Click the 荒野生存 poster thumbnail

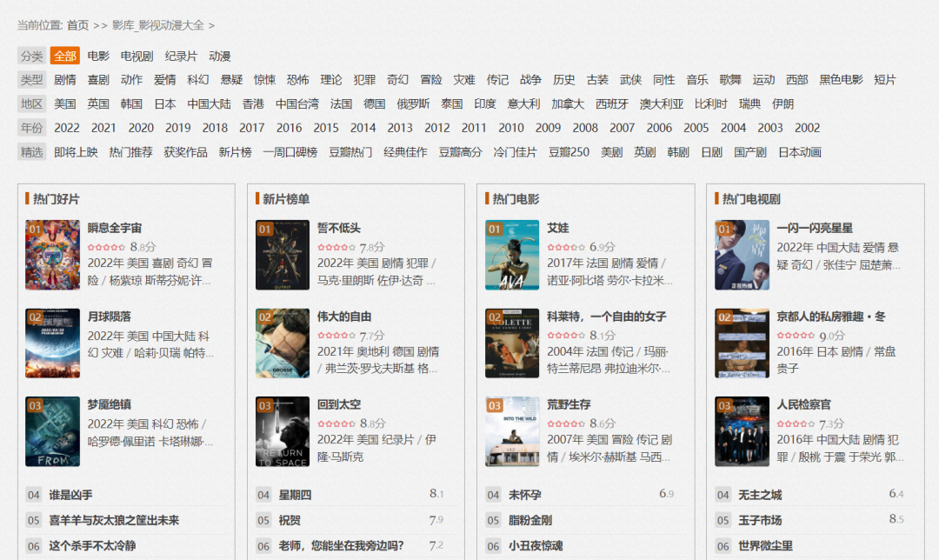(512, 431)
